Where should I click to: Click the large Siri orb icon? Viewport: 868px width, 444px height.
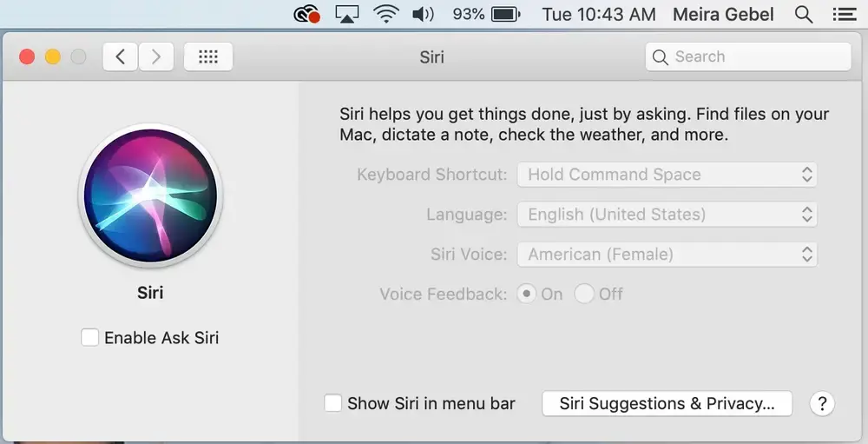click(x=150, y=195)
